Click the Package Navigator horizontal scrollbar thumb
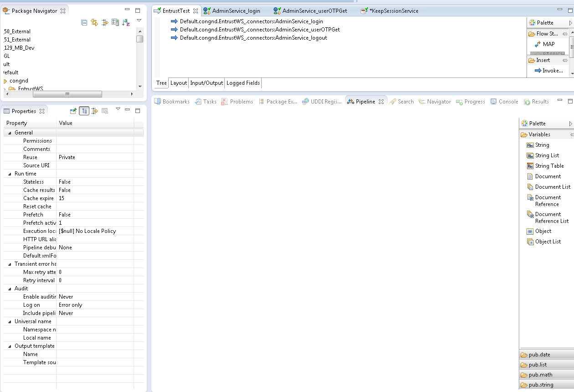 pyautogui.click(x=67, y=94)
